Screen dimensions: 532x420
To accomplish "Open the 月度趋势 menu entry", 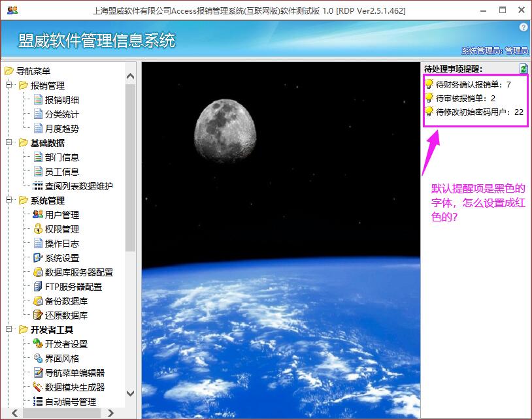I will 62,129.
